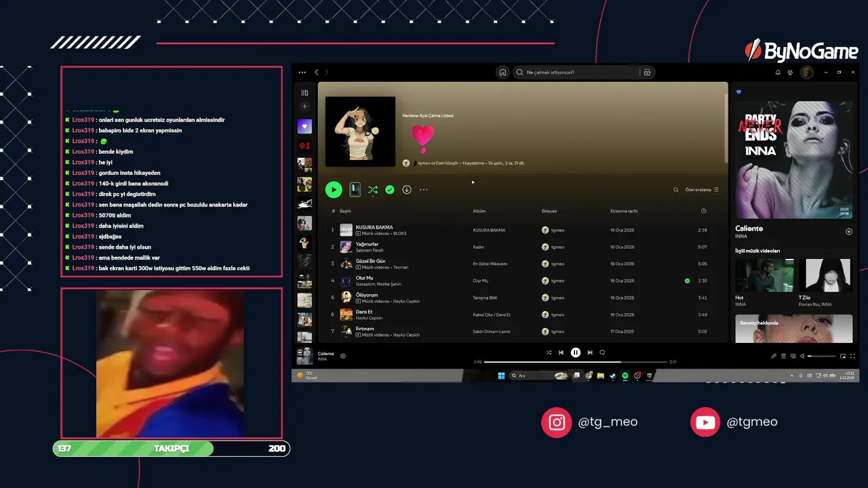Open Spotify icon in Windows taskbar

pyautogui.click(x=625, y=375)
